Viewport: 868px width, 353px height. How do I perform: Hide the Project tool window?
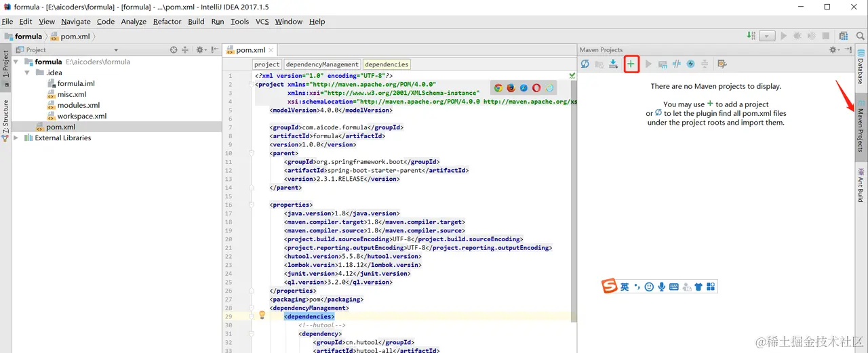coord(214,49)
